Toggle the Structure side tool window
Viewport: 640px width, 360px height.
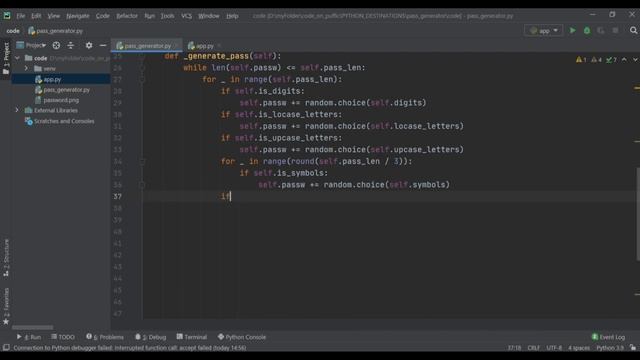tap(6, 258)
